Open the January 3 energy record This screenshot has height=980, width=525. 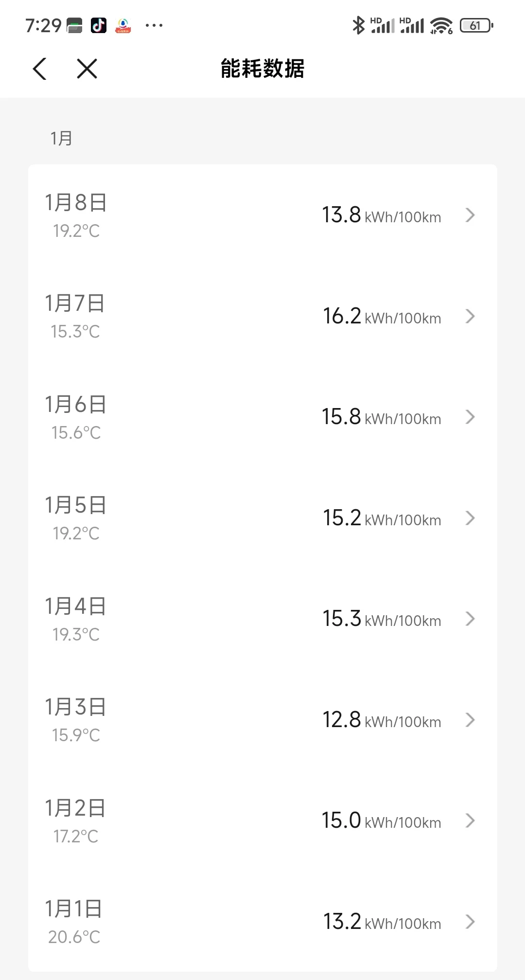coord(262,720)
